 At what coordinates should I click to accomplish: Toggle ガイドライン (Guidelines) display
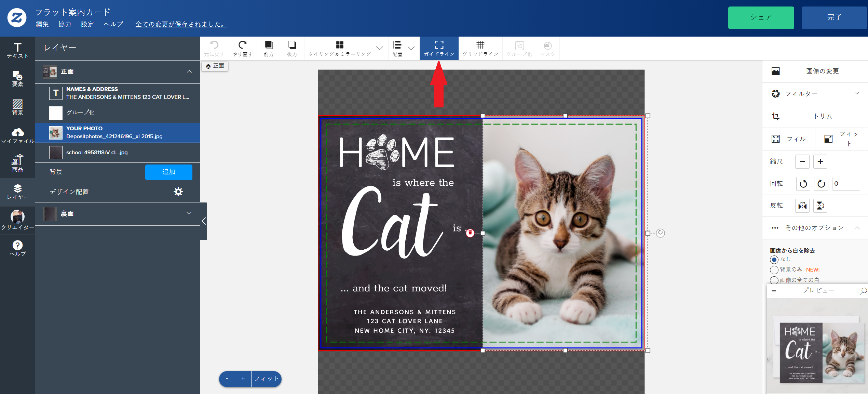coord(439,49)
